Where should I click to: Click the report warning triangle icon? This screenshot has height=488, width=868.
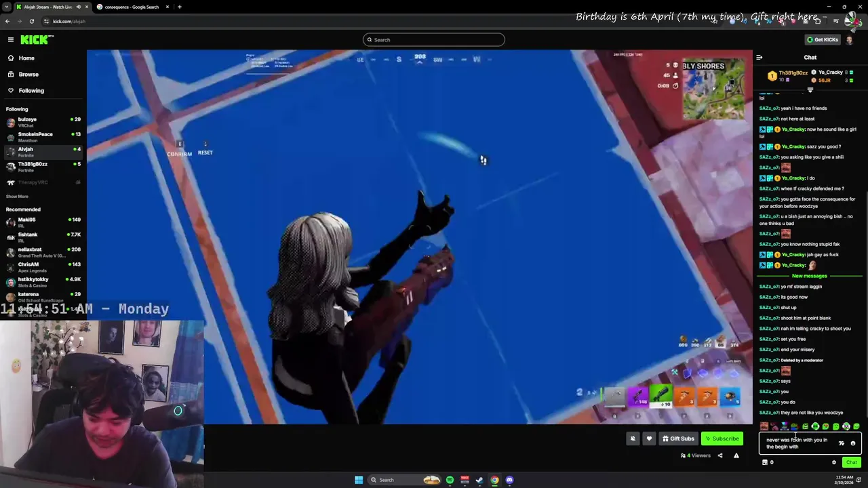point(736,455)
